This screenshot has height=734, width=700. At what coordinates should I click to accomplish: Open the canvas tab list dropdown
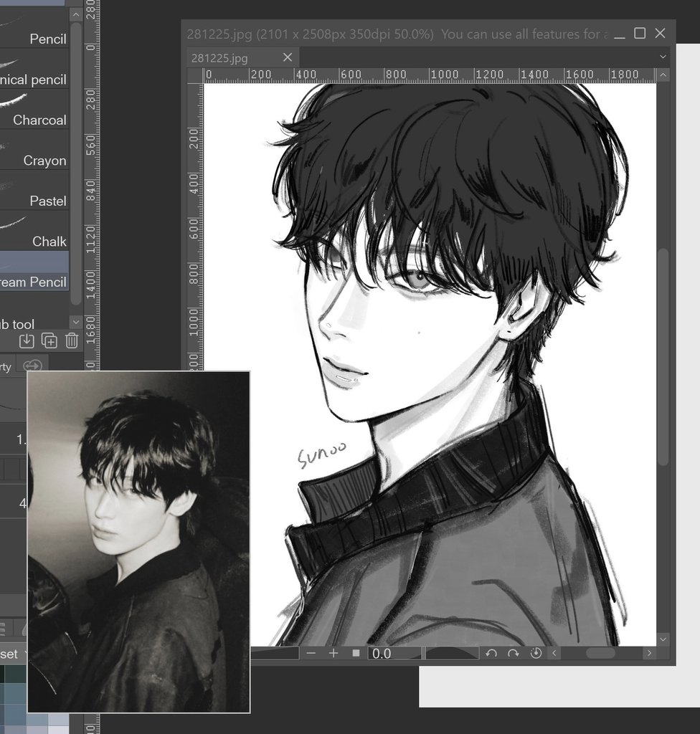(x=663, y=57)
